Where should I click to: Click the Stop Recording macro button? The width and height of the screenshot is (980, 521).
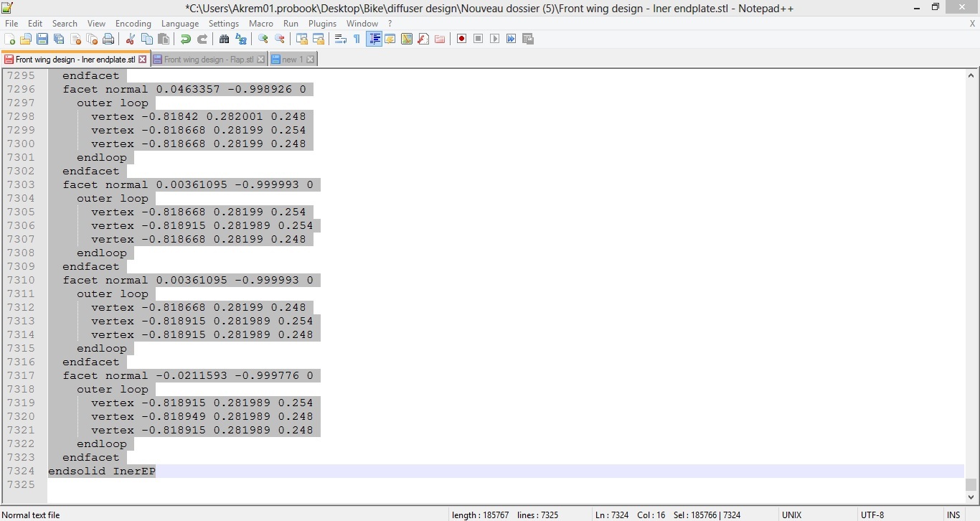479,39
